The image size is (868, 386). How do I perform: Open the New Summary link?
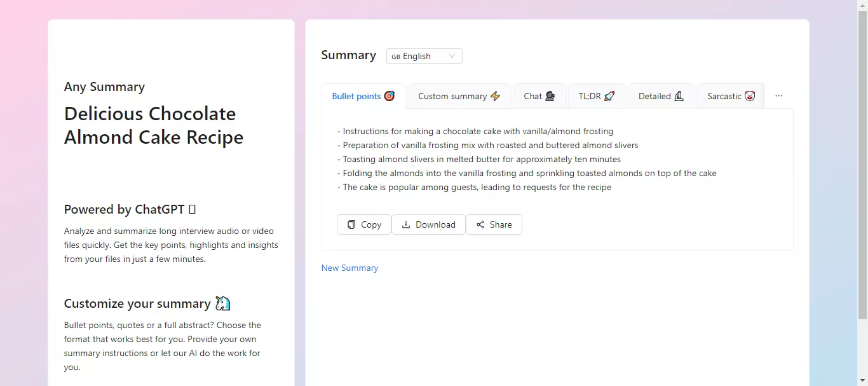349,268
